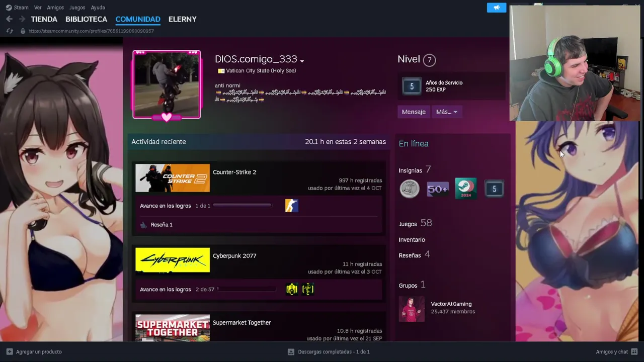The width and height of the screenshot is (644, 362).
Task: Click the 50+ game collector badge
Action: [438, 189]
